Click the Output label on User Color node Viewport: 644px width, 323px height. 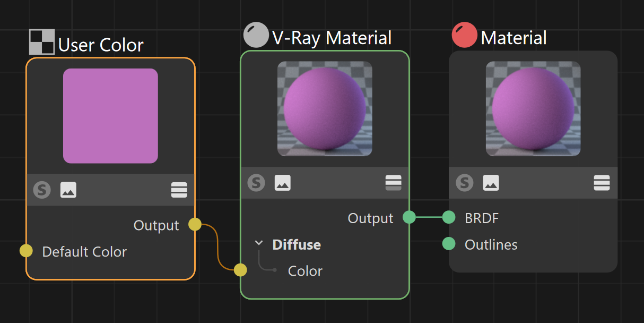pos(156,225)
